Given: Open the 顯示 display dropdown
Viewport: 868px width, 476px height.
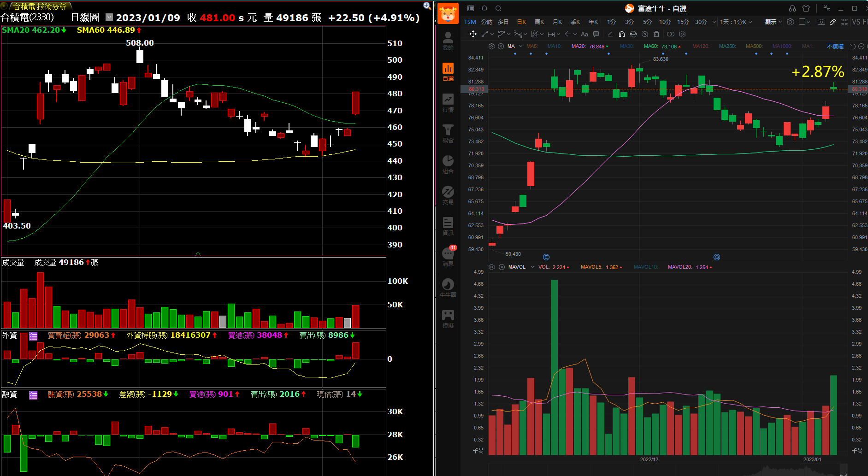Looking at the screenshot, I should pyautogui.click(x=773, y=22).
